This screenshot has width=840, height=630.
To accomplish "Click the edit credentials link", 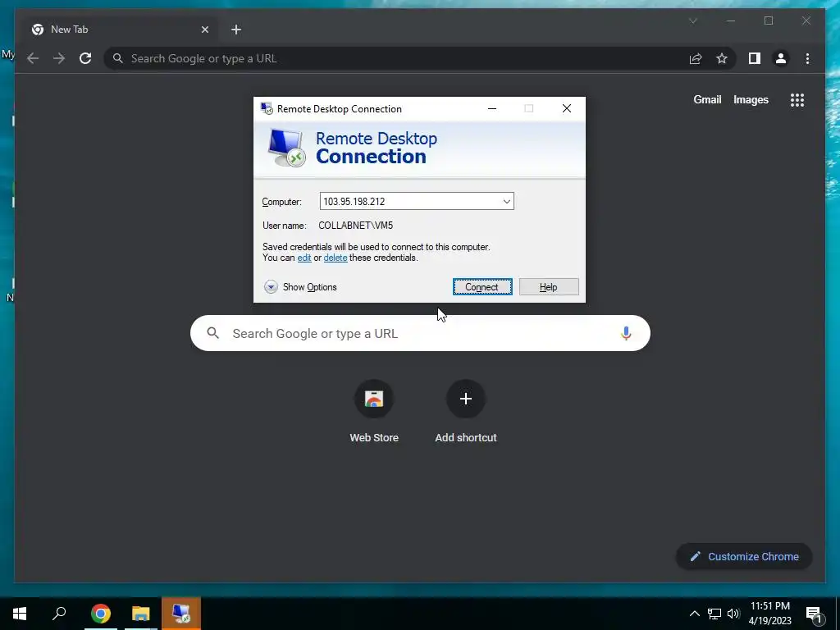I will coord(304,258).
